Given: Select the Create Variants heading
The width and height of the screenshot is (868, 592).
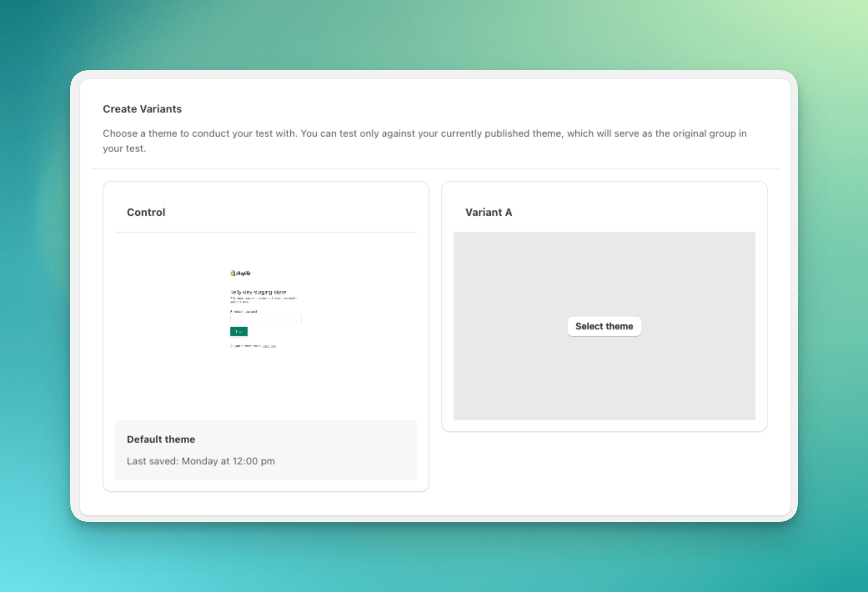Looking at the screenshot, I should click(142, 109).
